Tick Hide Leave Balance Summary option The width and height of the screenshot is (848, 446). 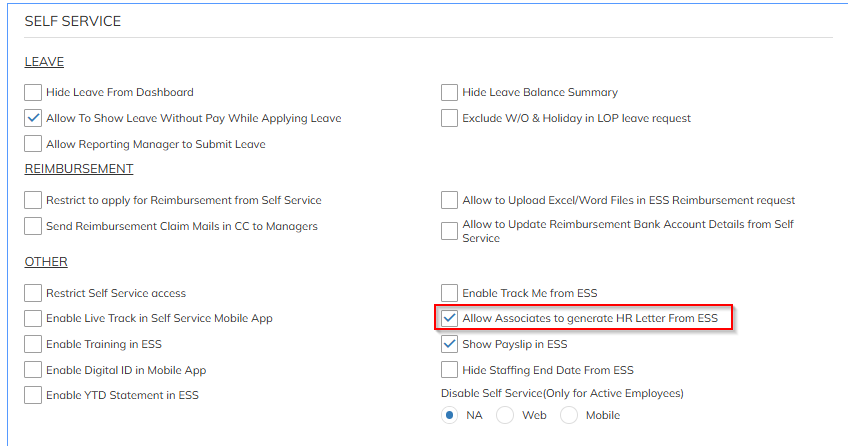(450, 92)
